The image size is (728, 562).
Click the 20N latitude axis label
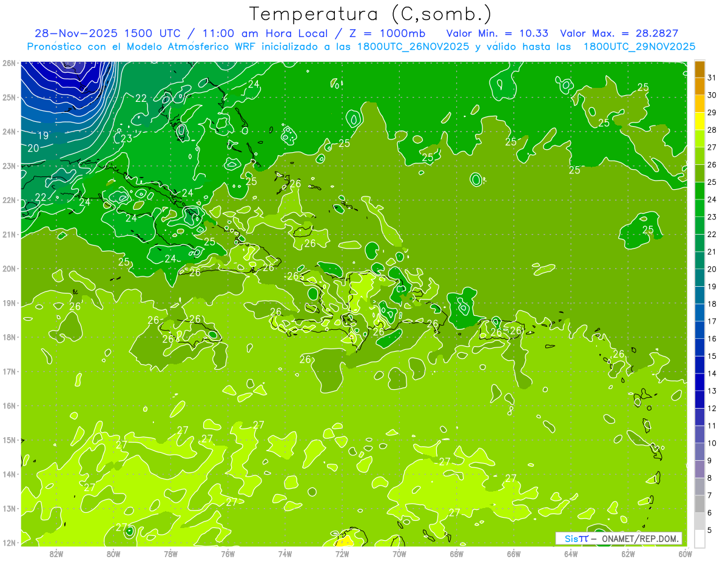click(x=9, y=269)
